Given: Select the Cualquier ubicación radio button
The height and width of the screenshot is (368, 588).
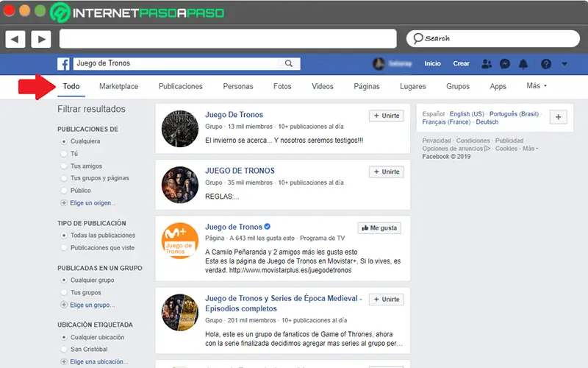Looking at the screenshot, I should pos(64,337).
